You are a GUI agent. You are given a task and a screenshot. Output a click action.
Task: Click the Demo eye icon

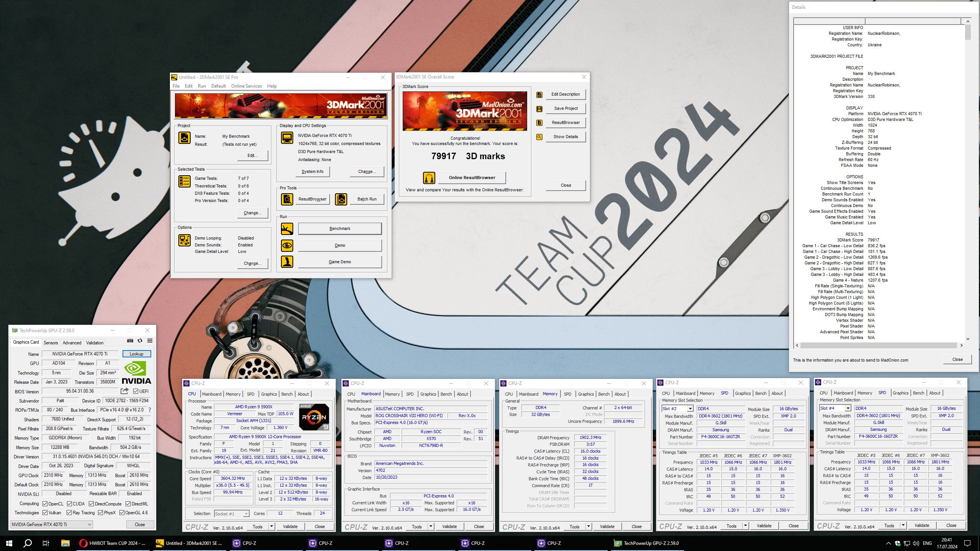pyautogui.click(x=287, y=245)
